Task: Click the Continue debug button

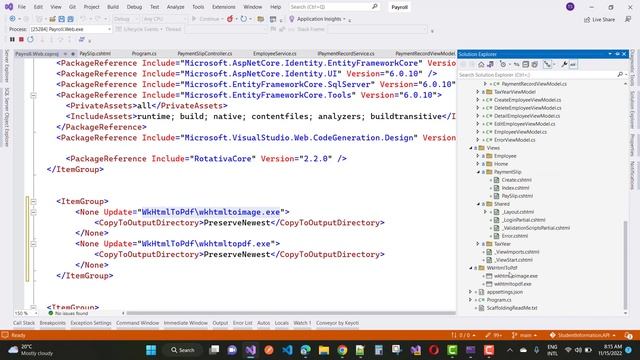Action: [207, 19]
